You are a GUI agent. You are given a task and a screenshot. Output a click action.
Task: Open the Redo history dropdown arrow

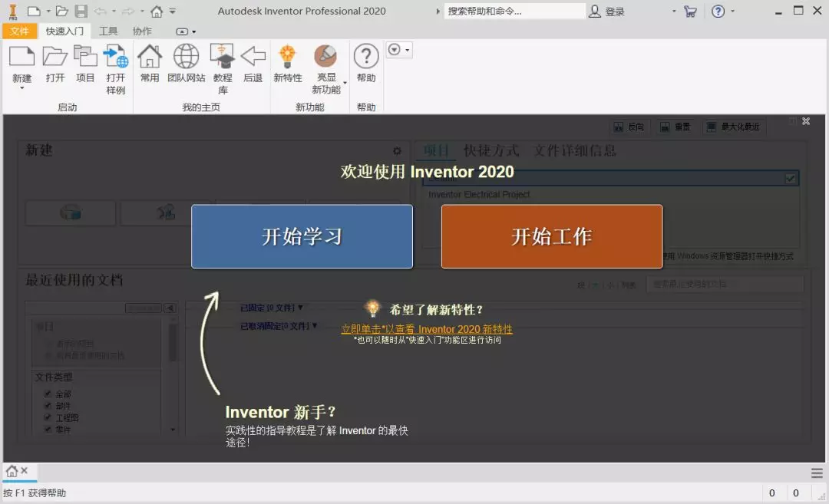click(142, 11)
